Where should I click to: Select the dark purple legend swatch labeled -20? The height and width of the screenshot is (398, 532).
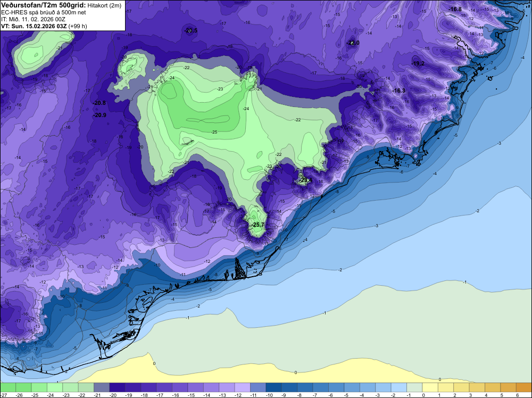(x=117, y=387)
